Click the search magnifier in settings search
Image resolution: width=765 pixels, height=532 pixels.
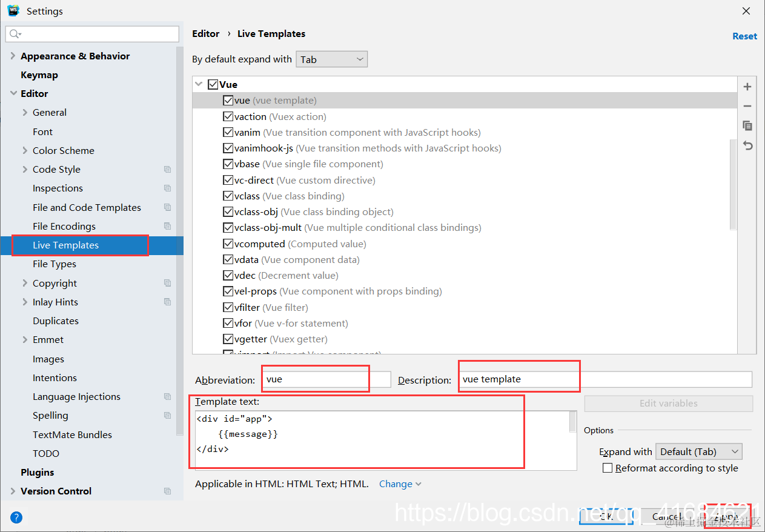(x=15, y=34)
